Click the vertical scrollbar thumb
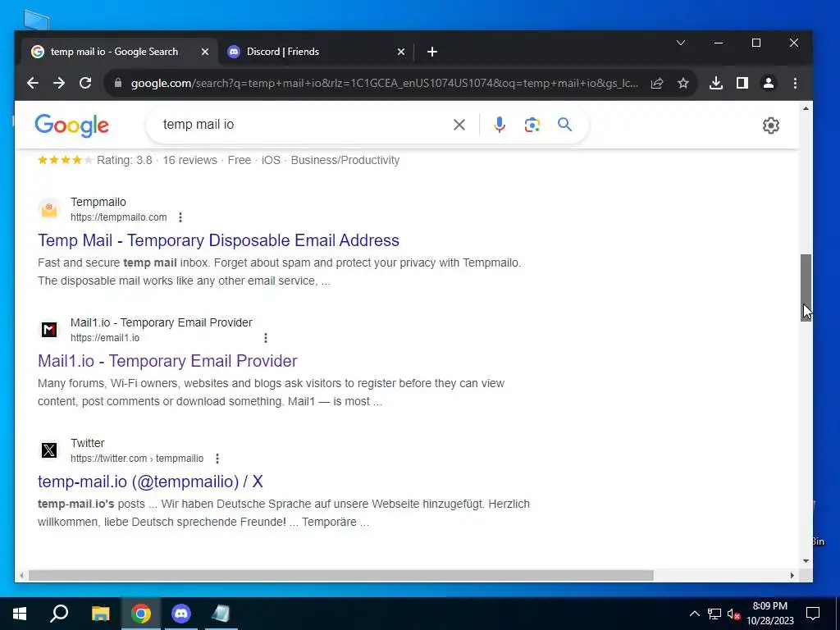The height and width of the screenshot is (630, 840). click(x=806, y=288)
